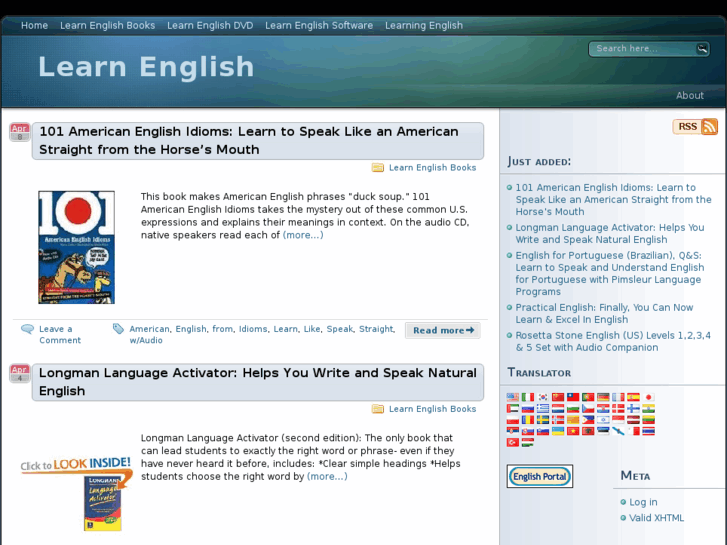Click Read more button on first post
This screenshot has width=727, height=545.
(443, 330)
